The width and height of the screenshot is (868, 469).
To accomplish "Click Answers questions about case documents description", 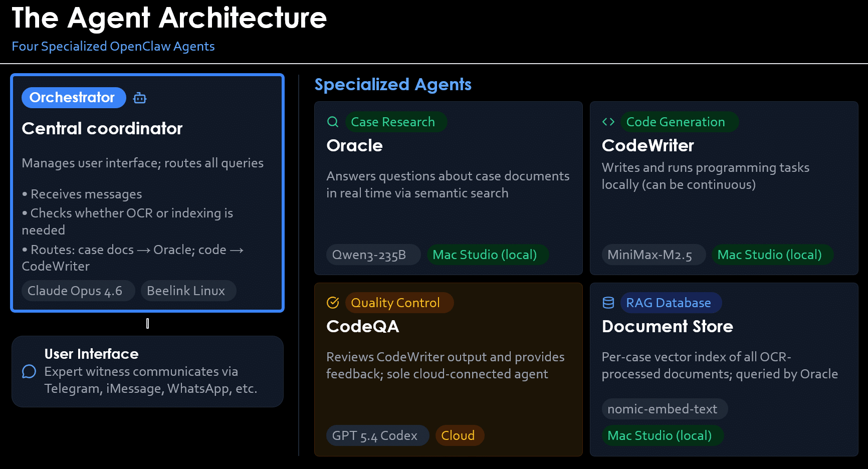I will pyautogui.click(x=448, y=184).
